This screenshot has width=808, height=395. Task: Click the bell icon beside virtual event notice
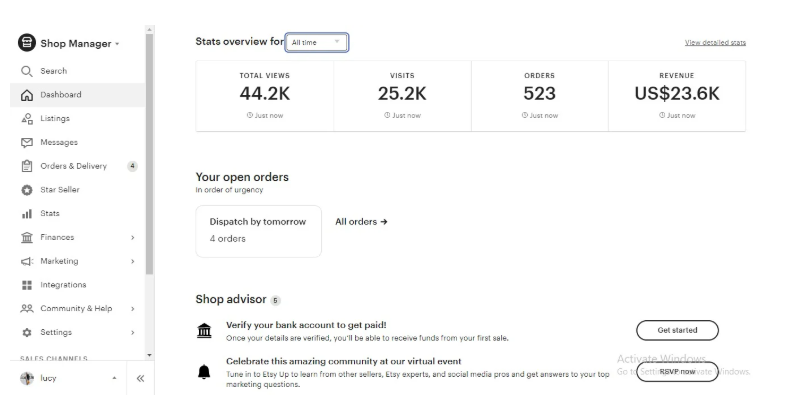coord(204,371)
